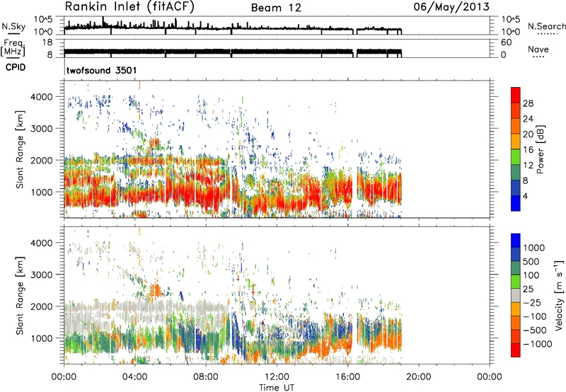Select the "N.Sky" legend label
Screen dimensions: 566x392
point(13,26)
